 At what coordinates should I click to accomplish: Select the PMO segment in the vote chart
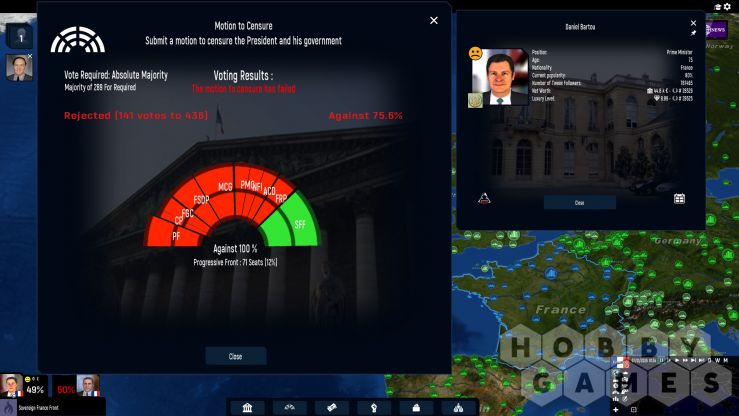point(244,186)
